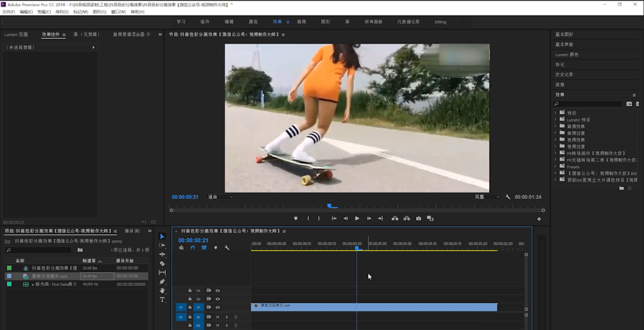Switch to 音频 workspace tab

[x=302, y=22]
